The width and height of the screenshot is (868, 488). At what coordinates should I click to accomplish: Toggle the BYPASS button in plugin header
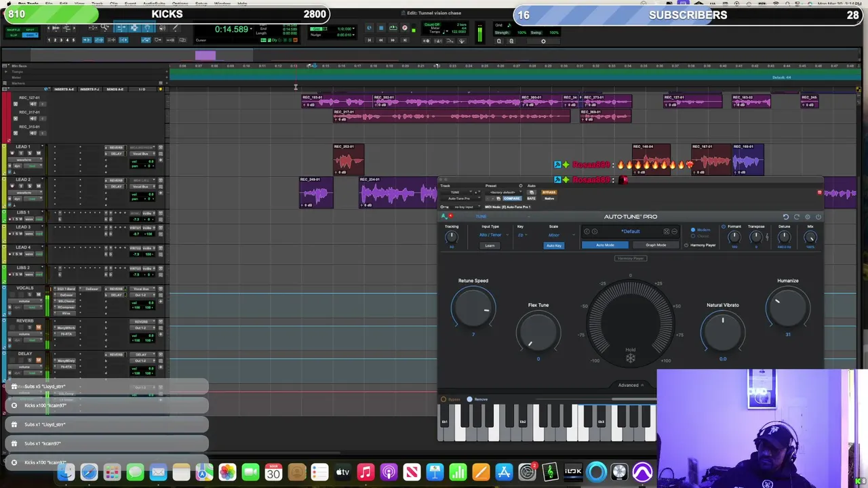(549, 192)
